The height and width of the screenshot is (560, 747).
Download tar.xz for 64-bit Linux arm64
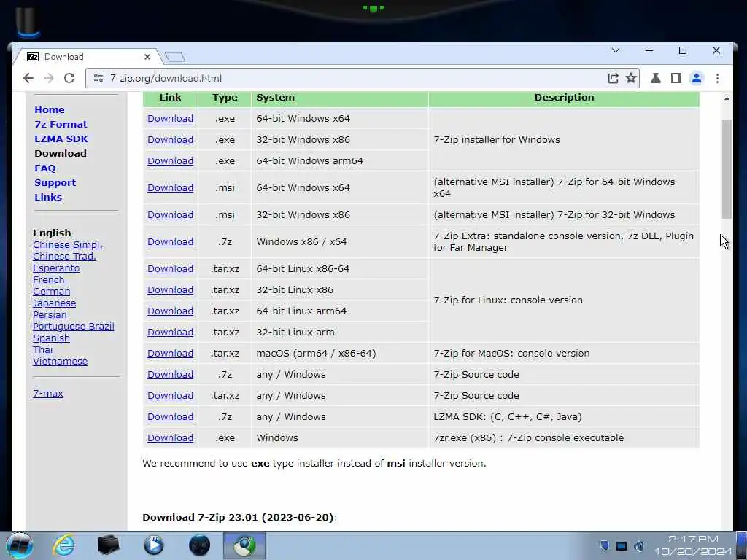point(170,311)
